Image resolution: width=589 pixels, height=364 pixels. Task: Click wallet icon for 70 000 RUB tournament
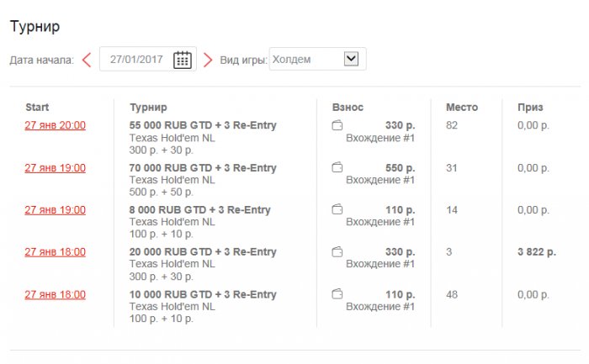point(337,168)
